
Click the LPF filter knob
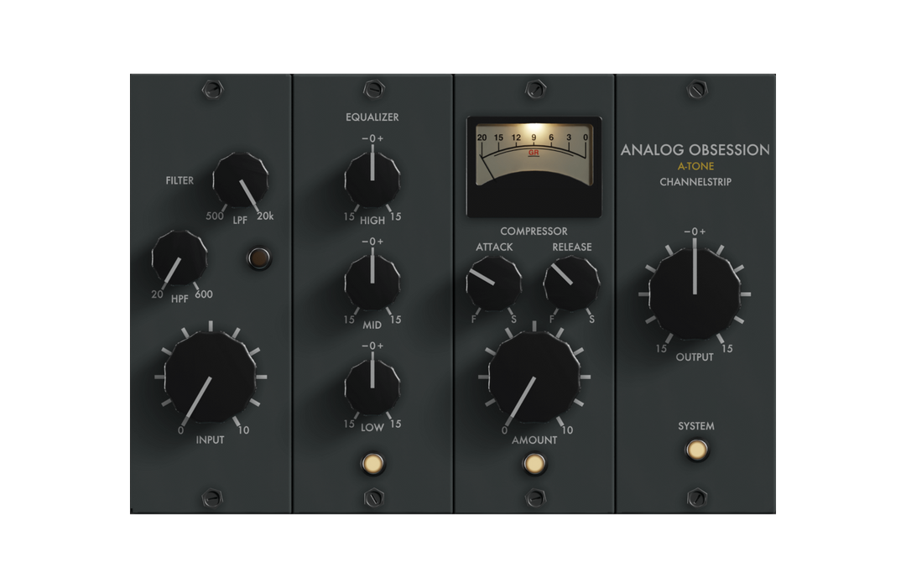(x=241, y=180)
